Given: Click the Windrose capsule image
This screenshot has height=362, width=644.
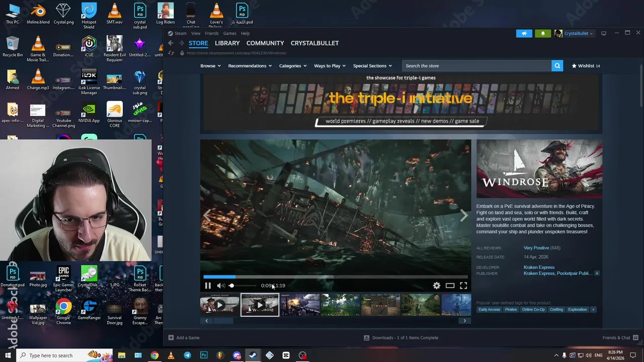Looking at the screenshot, I should (x=539, y=169).
